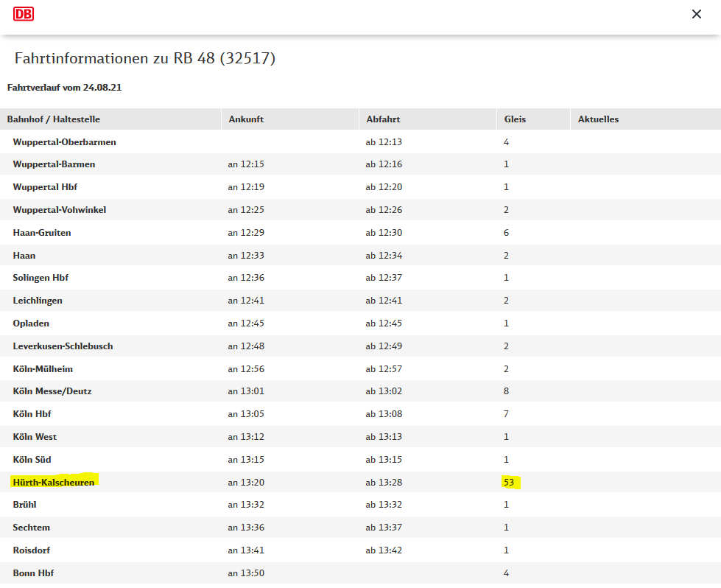This screenshot has height=588, width=721.
Task: Close the Fahrtinformationen dialog
Action: coord(697,14)
